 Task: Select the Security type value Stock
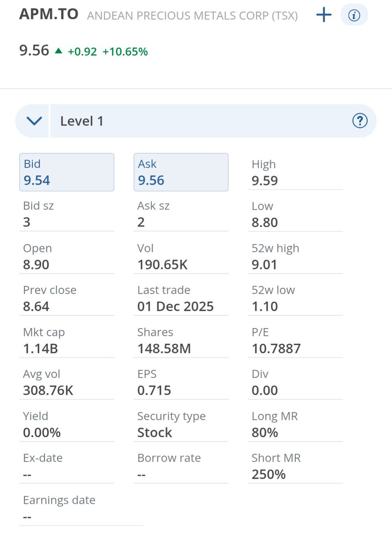tap(155, 433)
